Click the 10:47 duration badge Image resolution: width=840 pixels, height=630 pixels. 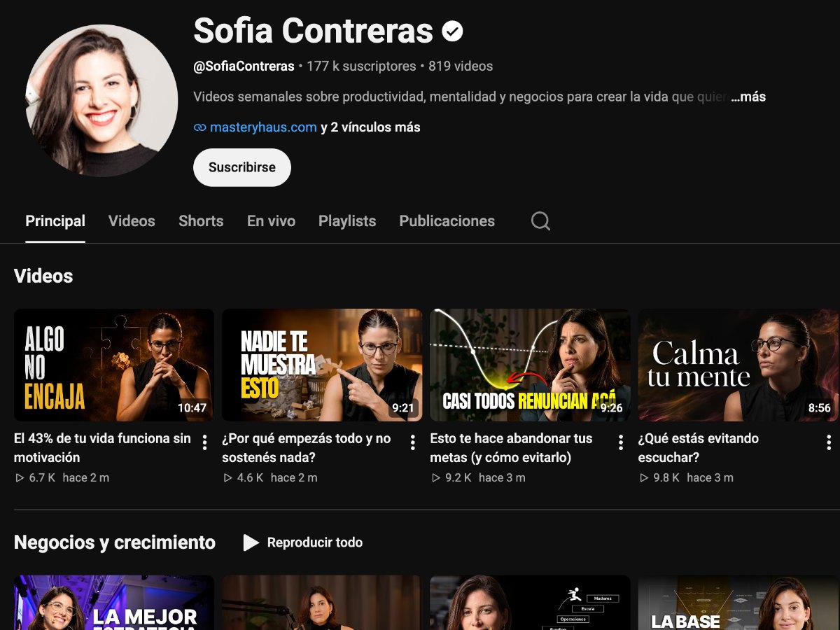[x=192, y=408]
